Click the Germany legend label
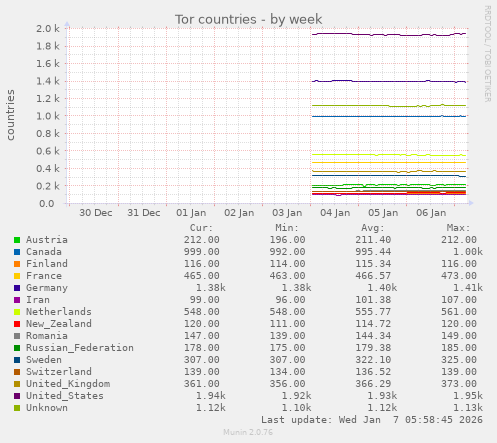The width and height of the screenshot is (497, 443). tap(47, 288)
